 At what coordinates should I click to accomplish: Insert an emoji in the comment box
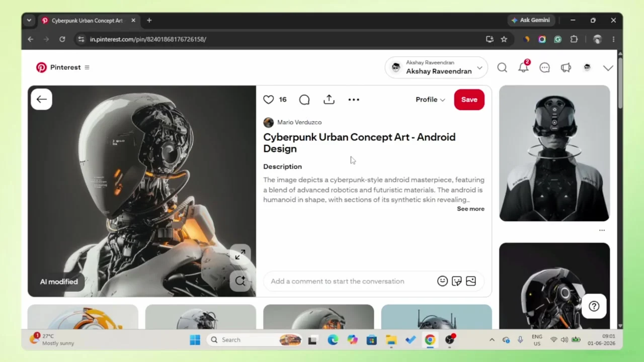pos(442,281)
